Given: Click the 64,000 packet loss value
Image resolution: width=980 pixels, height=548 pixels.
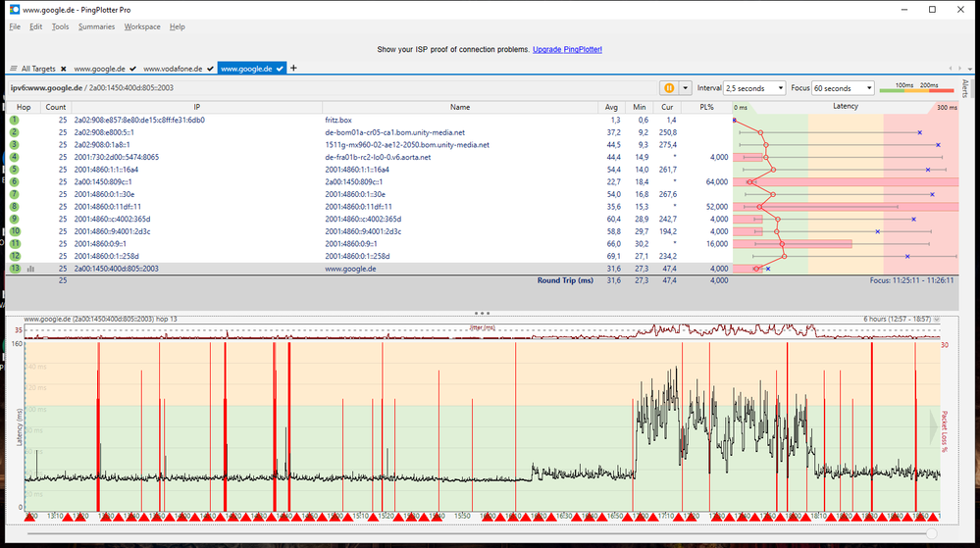Looking at the screenshot, I should 717,181.
